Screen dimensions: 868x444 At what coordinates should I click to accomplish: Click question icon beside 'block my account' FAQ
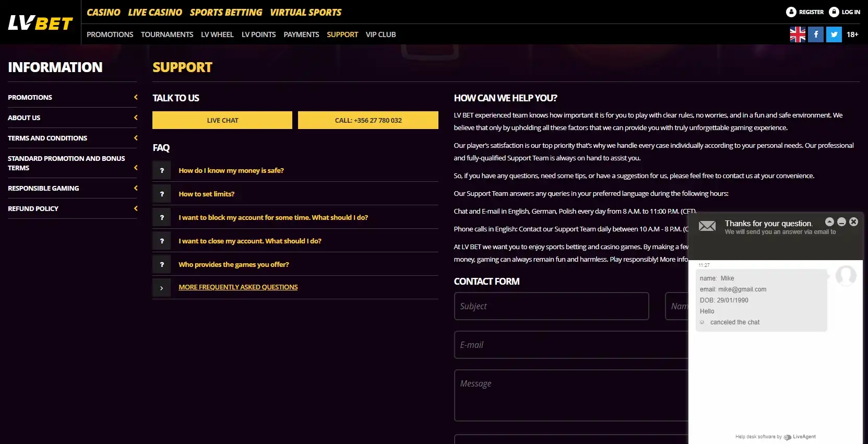click(x=162, y=217)
